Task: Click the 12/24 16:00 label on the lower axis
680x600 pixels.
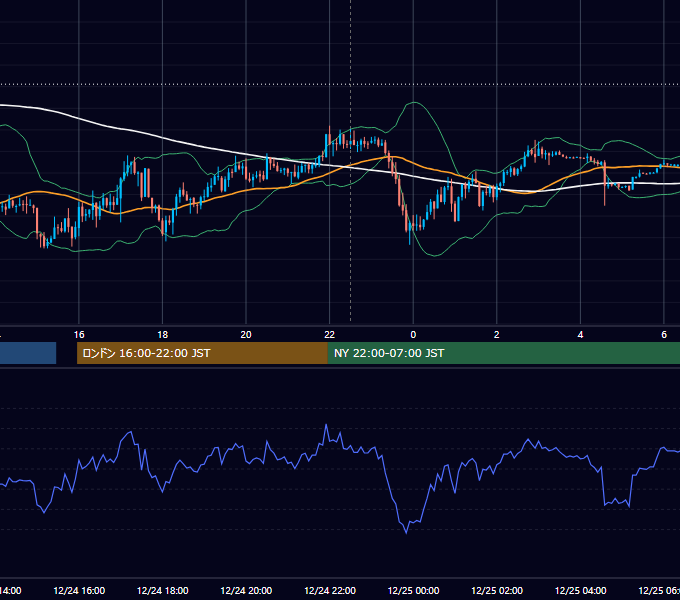Action: [x=79, y=590]
